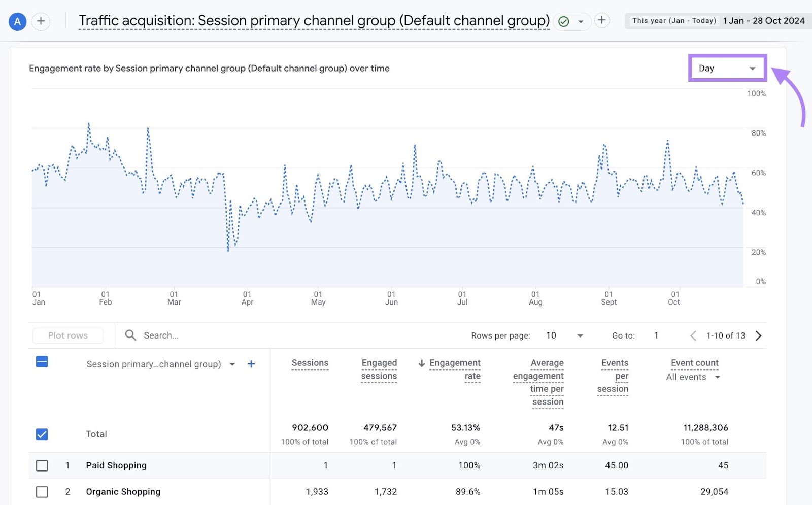
Task: Click the A account avatar icon
Action: coord(17,21)
